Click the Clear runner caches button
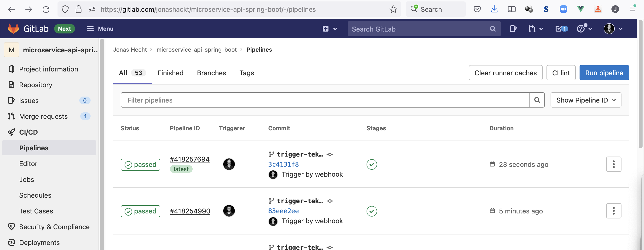Viewport: 644px width, 250px height. coord(505,73)
